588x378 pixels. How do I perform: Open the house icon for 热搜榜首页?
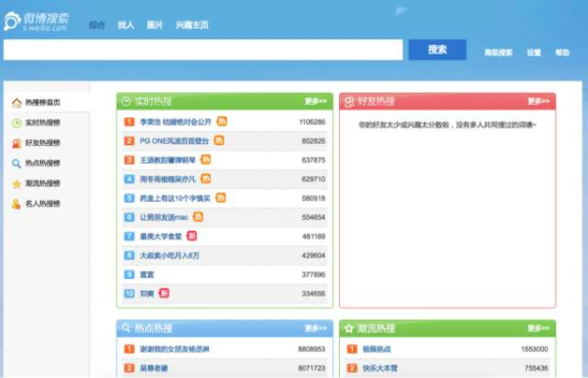[17, 103]
